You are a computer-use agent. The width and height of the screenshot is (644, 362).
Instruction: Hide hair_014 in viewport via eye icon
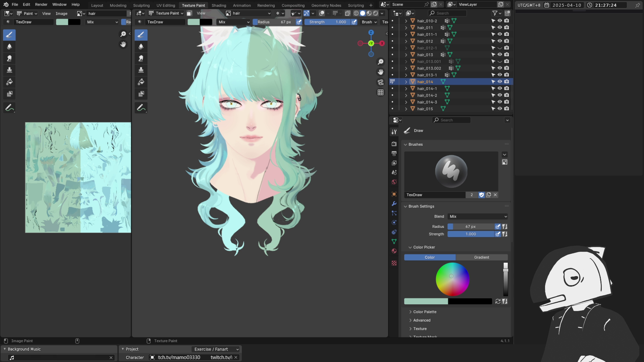(x=500, y=82)
